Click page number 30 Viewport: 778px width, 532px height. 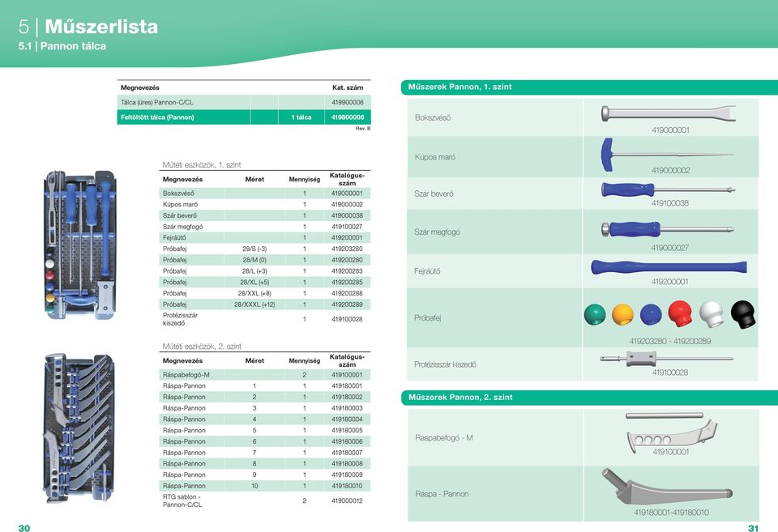(x=24, y=528)
